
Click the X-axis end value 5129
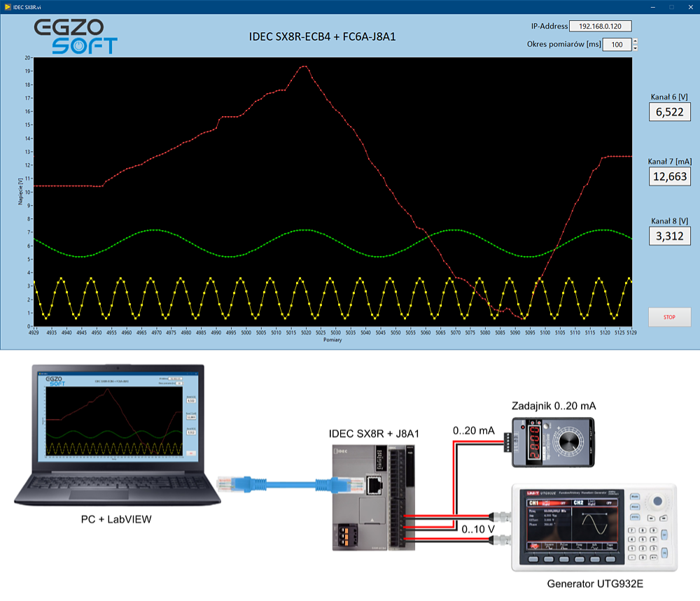point(631,332)
